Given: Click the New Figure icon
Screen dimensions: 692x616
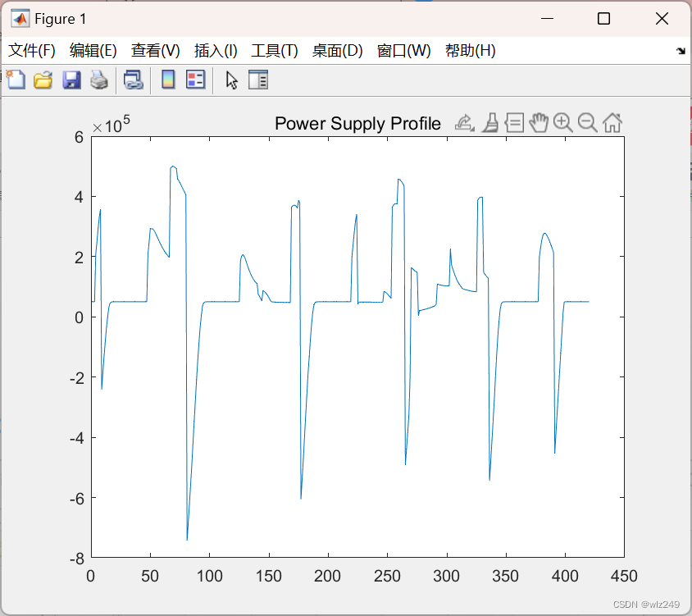Looking at the screenshot, I should tap(16, 80).
